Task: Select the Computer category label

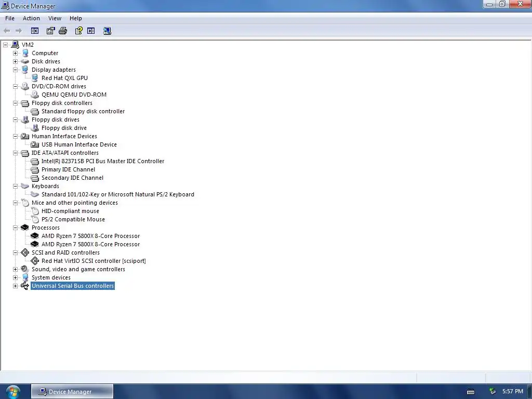Action: coord(45,54)
